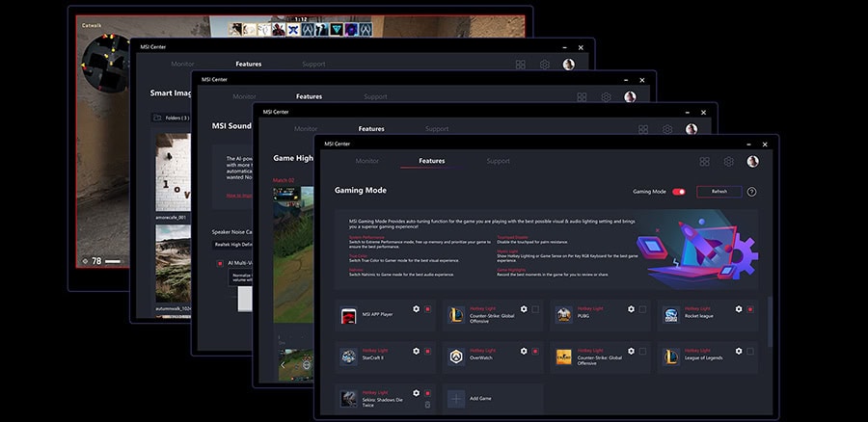Open Realtek High Defin device dropdown
Image resolution: width=868 pixels, height=422 pixels.
click(232, 245)
